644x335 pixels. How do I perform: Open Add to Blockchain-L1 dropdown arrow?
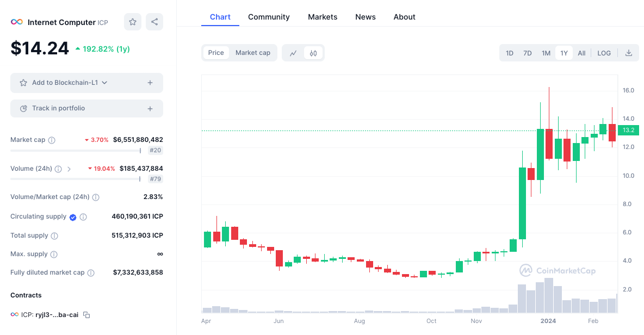[x=105, y=83]
